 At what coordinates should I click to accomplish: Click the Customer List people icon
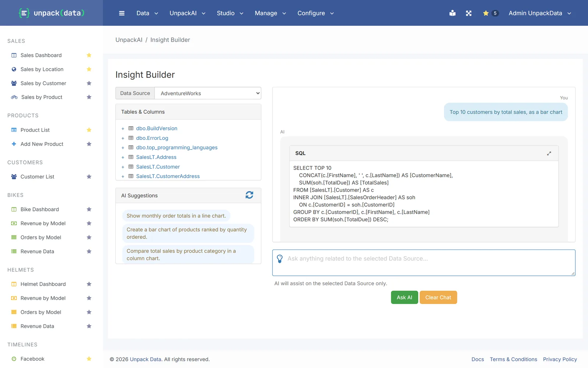point(14,177)
